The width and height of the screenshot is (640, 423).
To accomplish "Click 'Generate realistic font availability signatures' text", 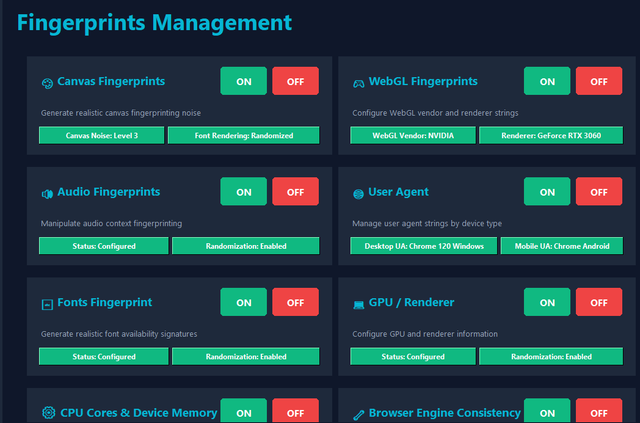I will coord(119,334).
